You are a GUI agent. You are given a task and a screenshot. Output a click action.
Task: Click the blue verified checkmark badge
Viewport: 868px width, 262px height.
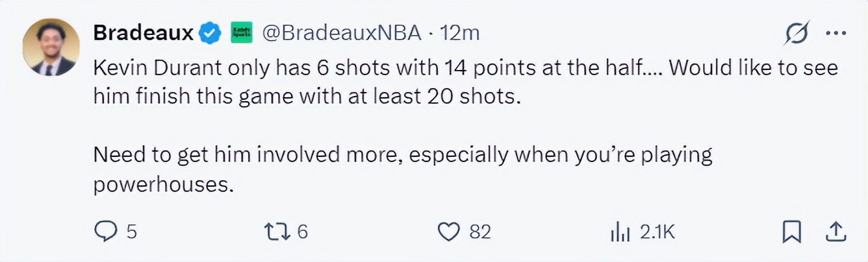pos(210,33)
